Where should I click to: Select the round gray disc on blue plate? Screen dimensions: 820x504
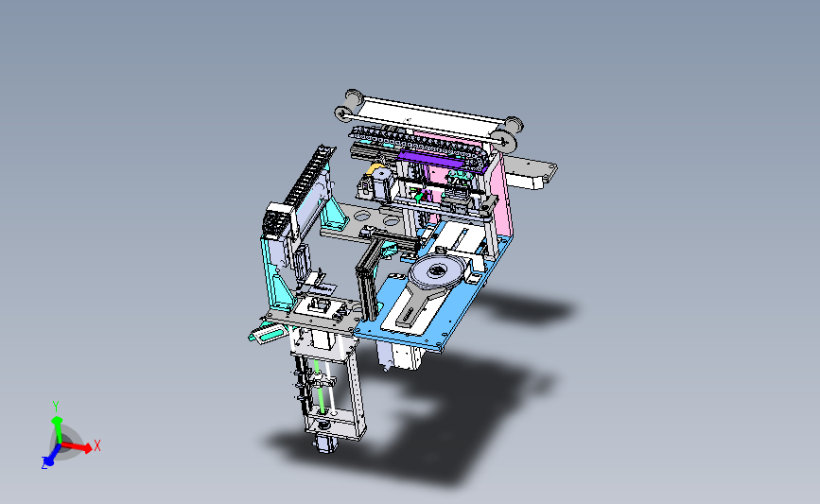point(437,272)
